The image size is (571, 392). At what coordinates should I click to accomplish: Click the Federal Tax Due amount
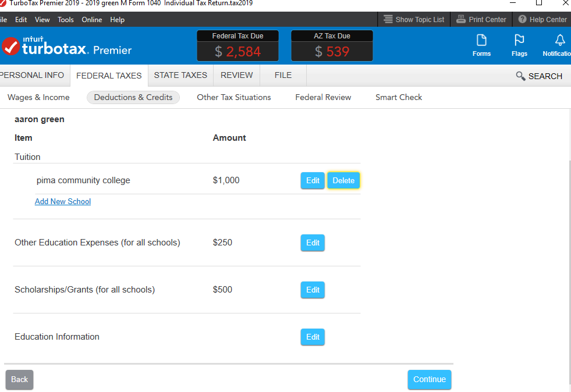point(238,51)
